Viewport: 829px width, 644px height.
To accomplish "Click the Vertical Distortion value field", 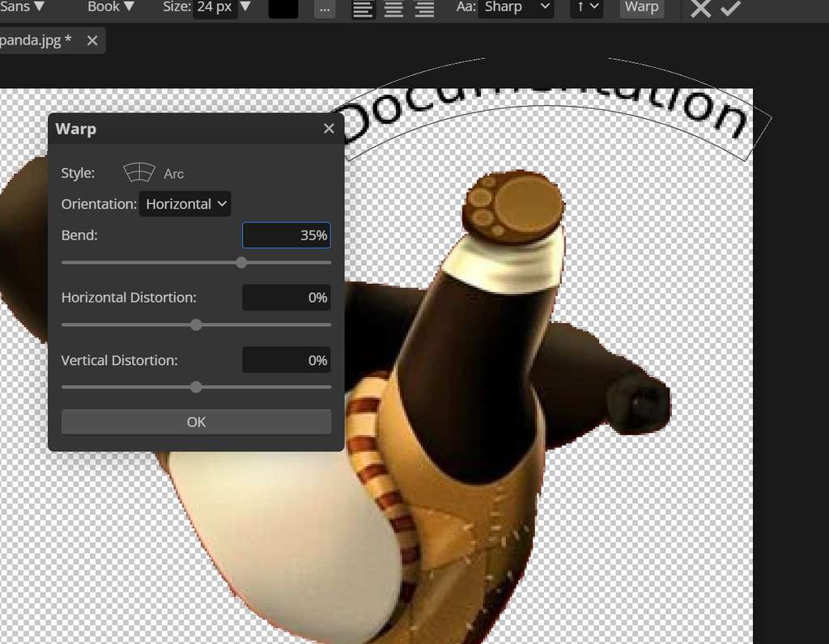I will 287,360.
